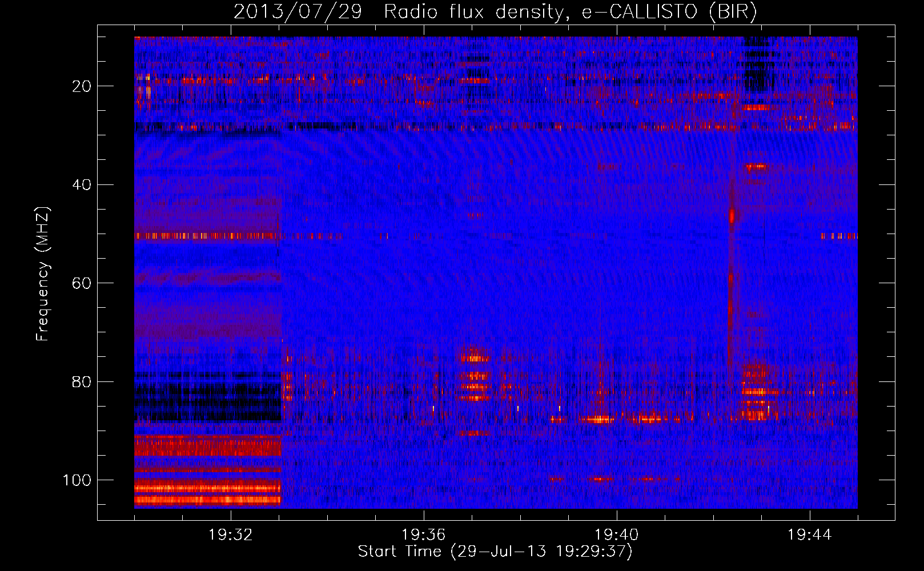
Task: Click the 19:32 time tick label
Action: click(231, 535)
